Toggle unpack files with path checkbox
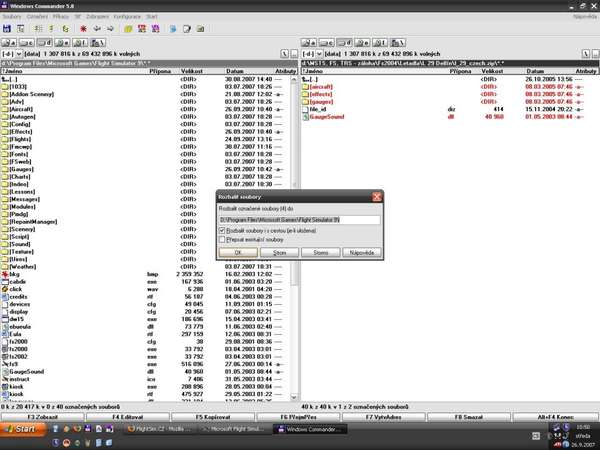This screenshot has width=600, height=450. click(x=222, y=230)
